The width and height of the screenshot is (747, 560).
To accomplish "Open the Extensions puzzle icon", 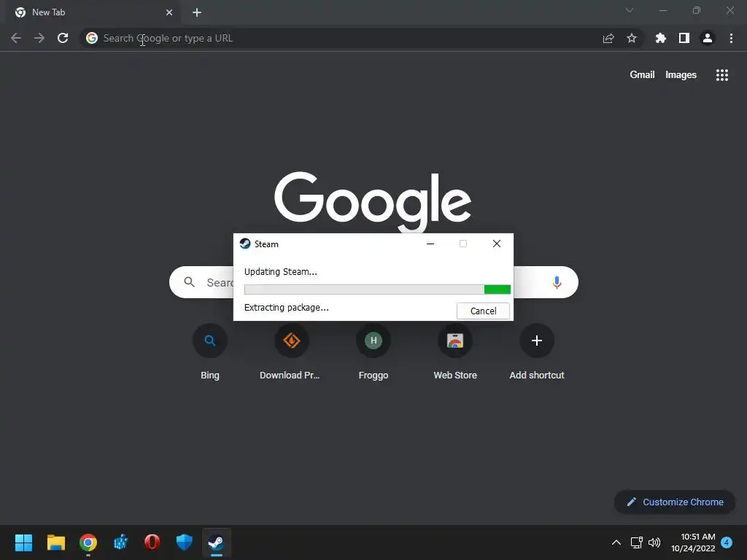I will pyautogui.click(x=660, y=38).
